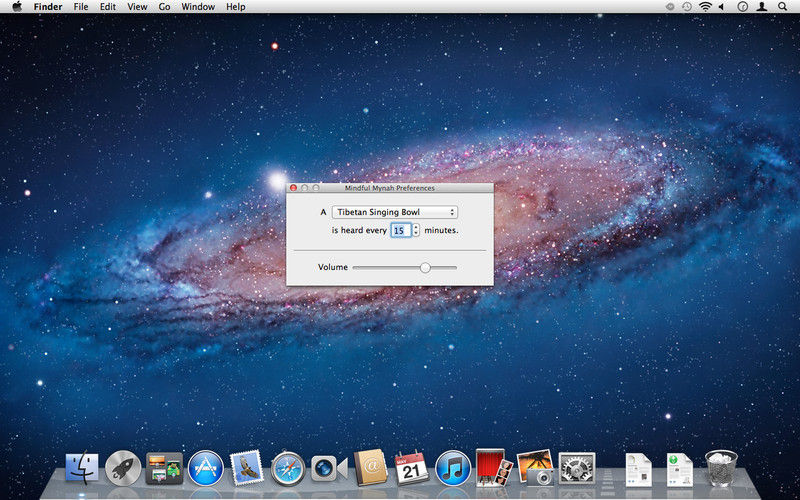Open the App Store Dock icon
800x500 pixels.
[206, 468]
